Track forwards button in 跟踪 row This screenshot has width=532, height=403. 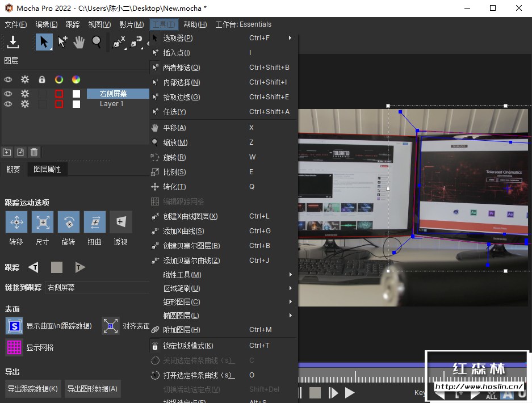(x=80, y=267)
